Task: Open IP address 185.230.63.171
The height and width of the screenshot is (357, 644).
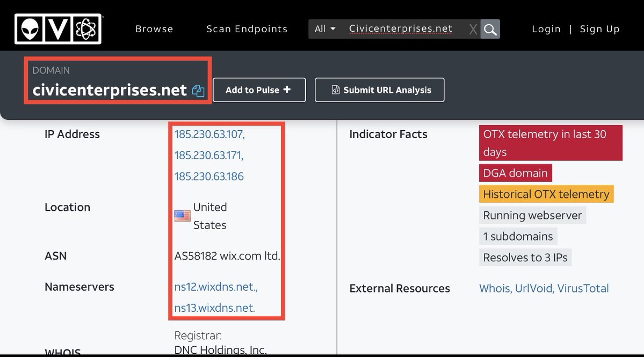Action: (x=208, y=155)
